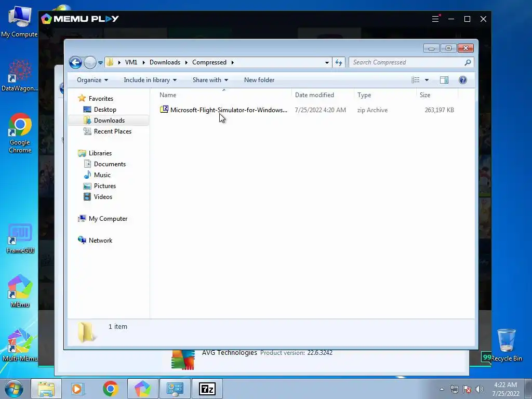Click the Windows Explorer taskbar icon

tap(46, 389)
